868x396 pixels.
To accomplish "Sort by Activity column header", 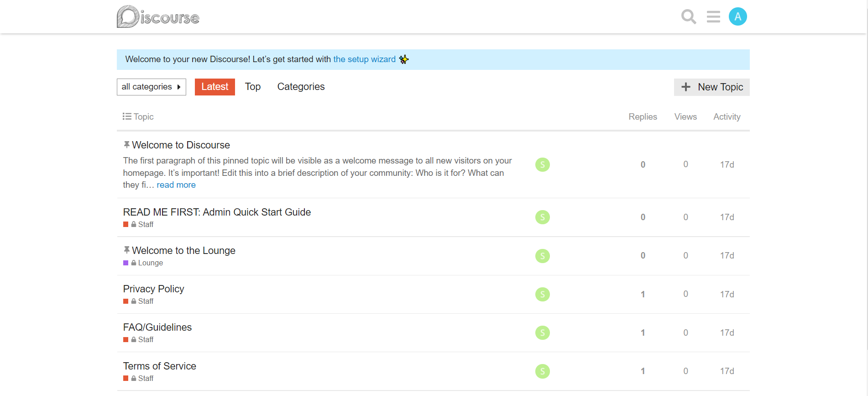I will coord(727,116).
